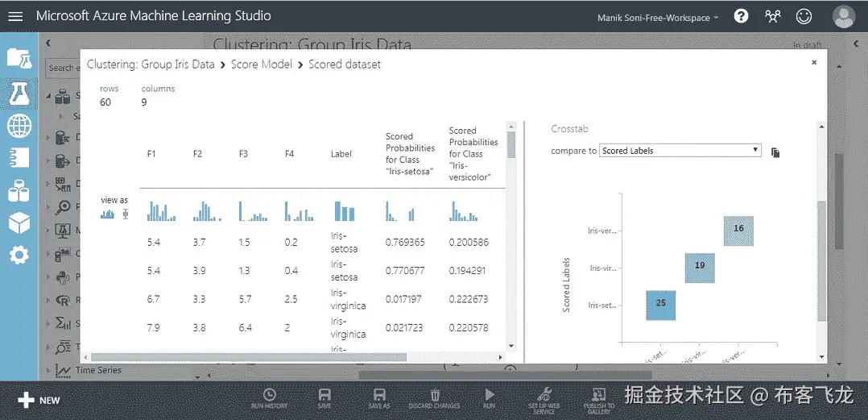
Task: Open the Datasets cylinders sidebar icon
Action: (x=19, y=192)
